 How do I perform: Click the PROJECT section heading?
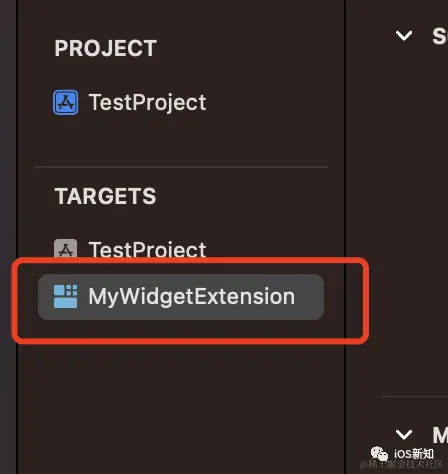click(x=106, y=48)
